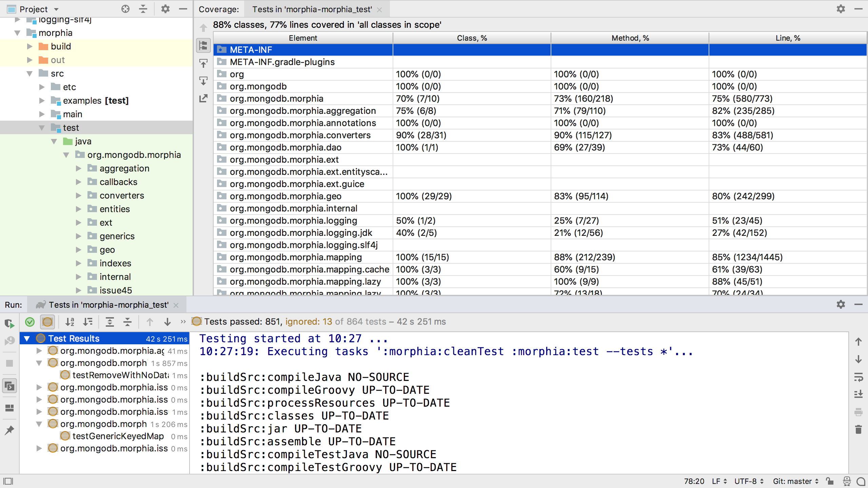Click generate coverage report export icon

(x=203, y=98)
